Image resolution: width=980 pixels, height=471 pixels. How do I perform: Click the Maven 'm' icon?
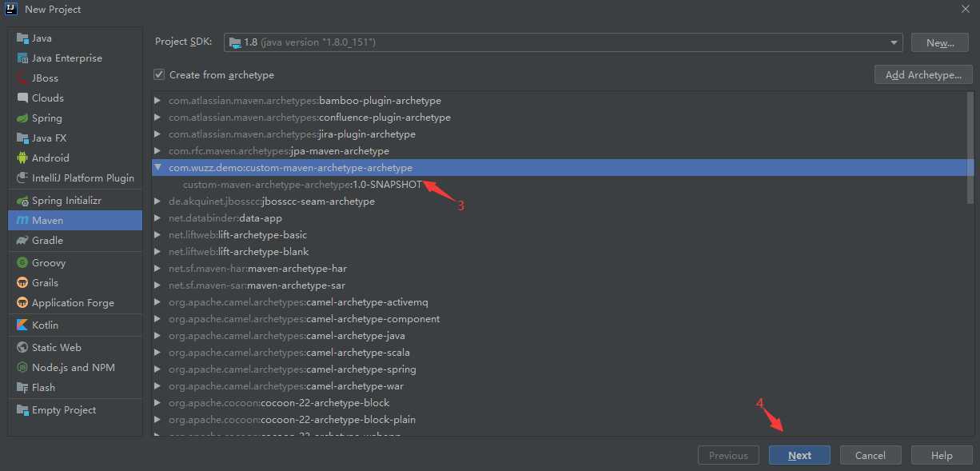22,221
